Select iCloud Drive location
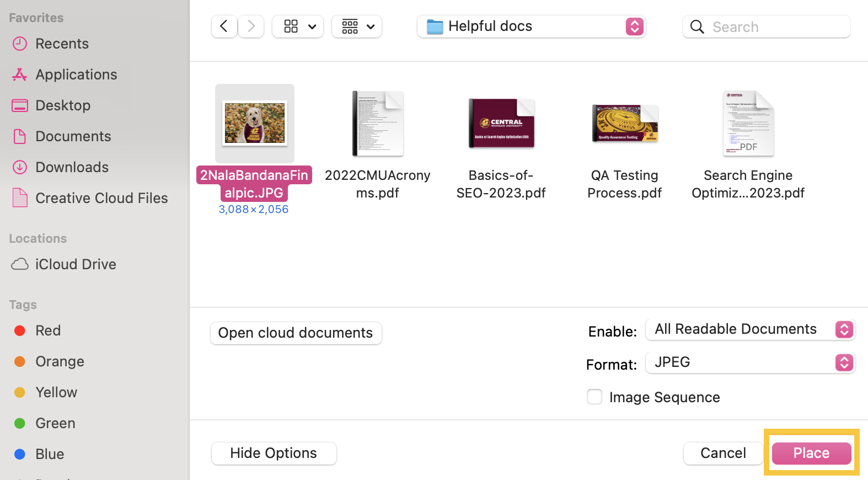868x480 pixels. pos(76,264)
